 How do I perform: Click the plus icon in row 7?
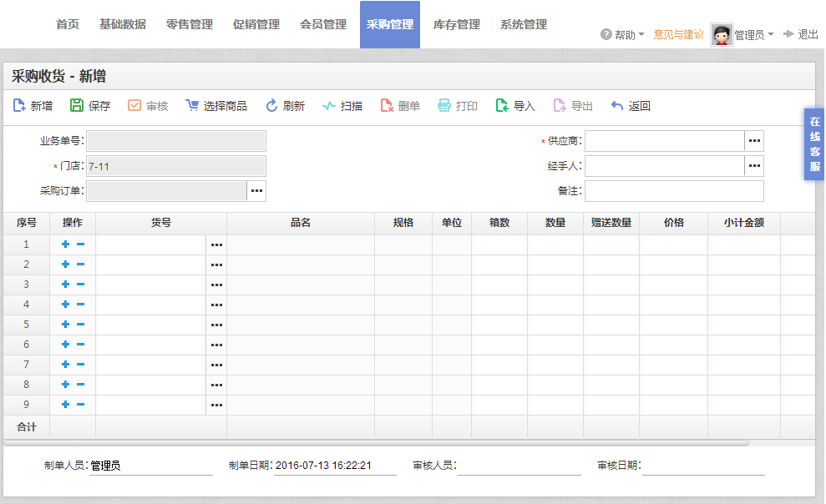pyautogui.click(x=65, y=364)
